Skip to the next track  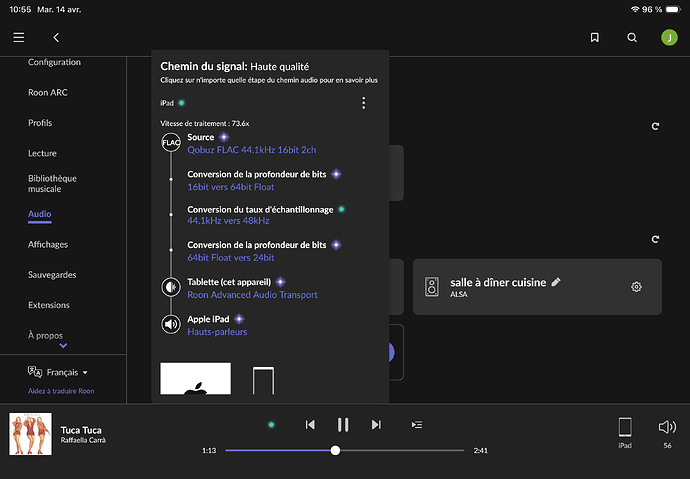click(x=376, y=424)
